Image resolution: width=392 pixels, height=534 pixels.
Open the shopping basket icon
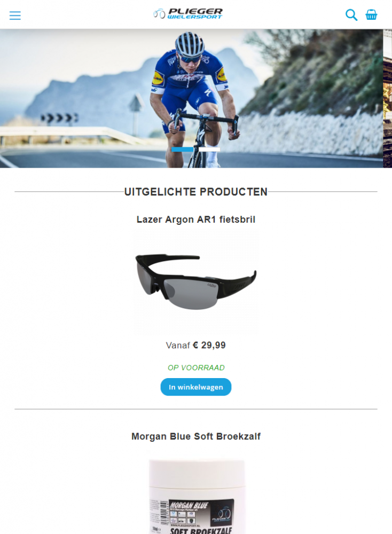tap(371, 14)
